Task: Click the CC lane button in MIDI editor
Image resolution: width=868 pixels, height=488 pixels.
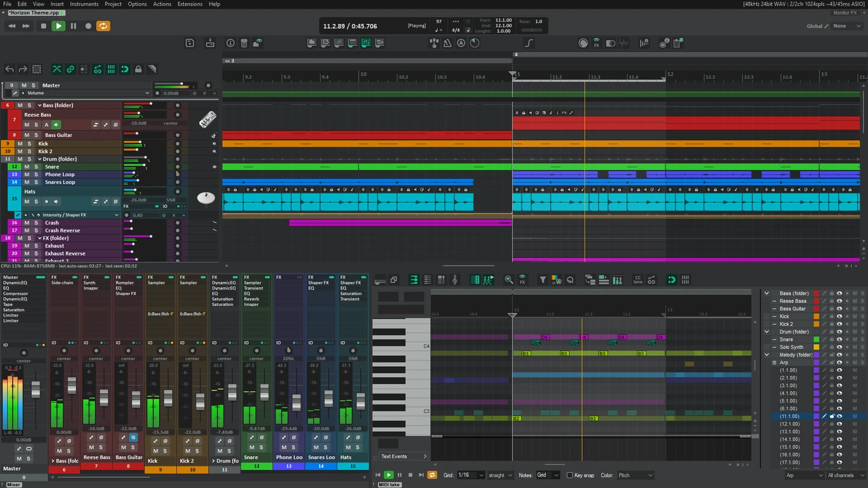Action: pos(637,280)
